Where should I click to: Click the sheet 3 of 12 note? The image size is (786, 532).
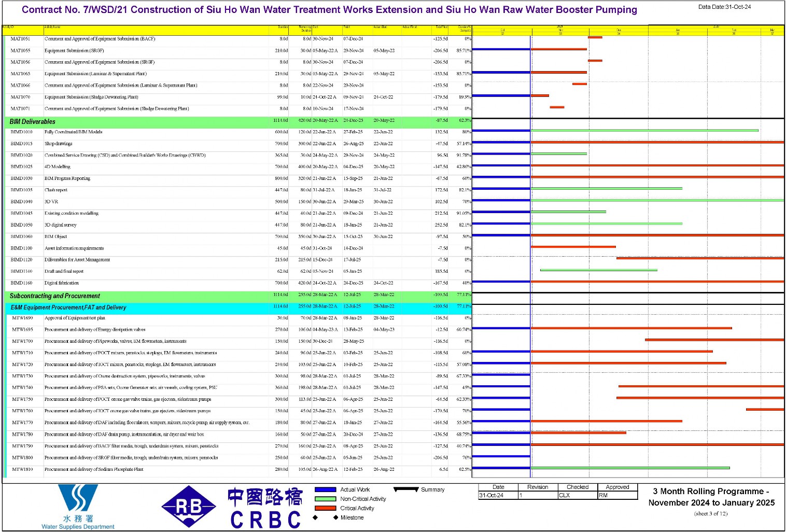tap(711, 513)
